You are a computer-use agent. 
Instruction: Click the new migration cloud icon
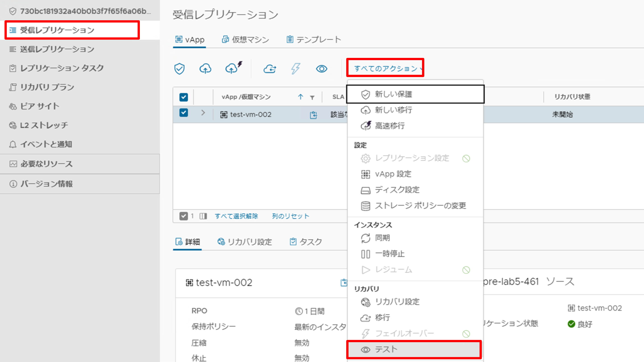pos(205,68)
